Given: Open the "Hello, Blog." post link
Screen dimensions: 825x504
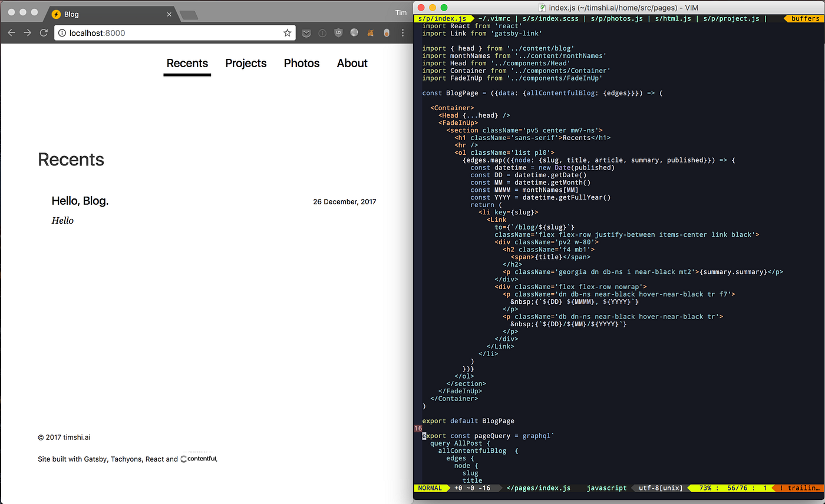Looking at the screenshot, I should click(x=80, y=201).
